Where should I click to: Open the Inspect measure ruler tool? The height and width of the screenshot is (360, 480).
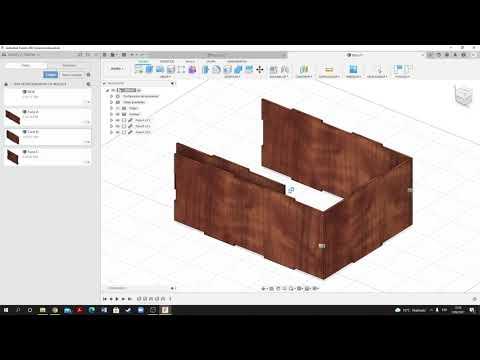[329, 69]
